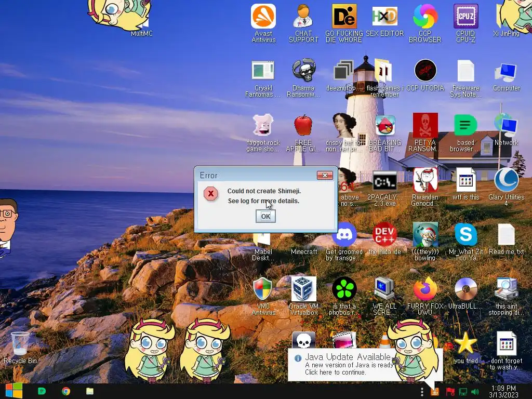The image size is (532, 399).
Task: Open the Network desktop icon
Action: (506, 130)
